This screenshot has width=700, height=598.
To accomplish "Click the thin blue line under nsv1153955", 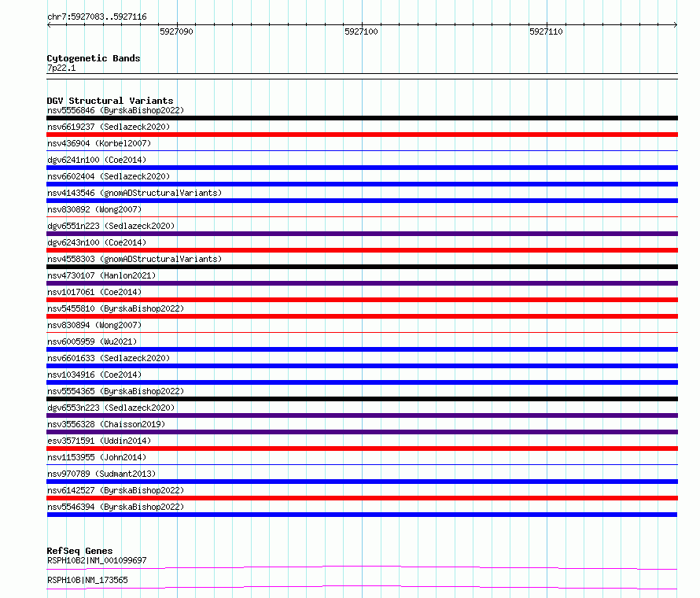I will coord(362,465).
